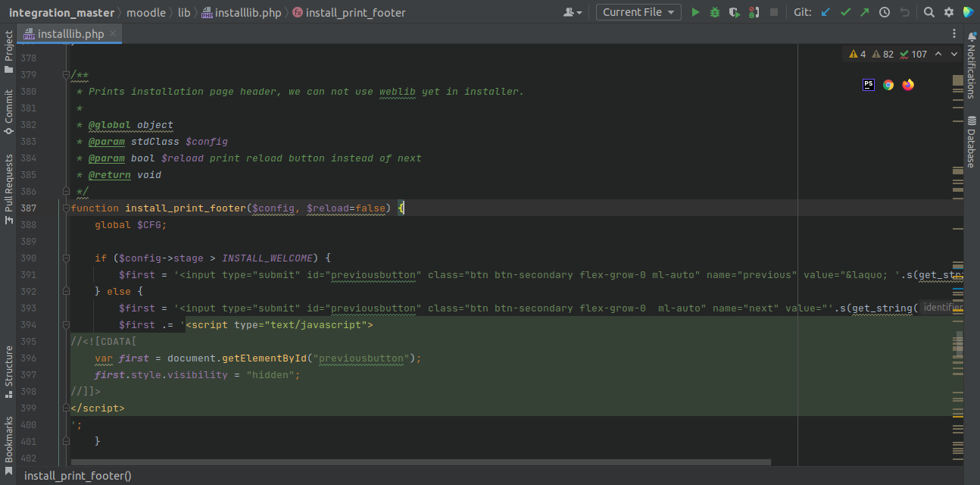
Task: Click INSTALL_WELCOME constant in line 390
Action: [267, 258]
